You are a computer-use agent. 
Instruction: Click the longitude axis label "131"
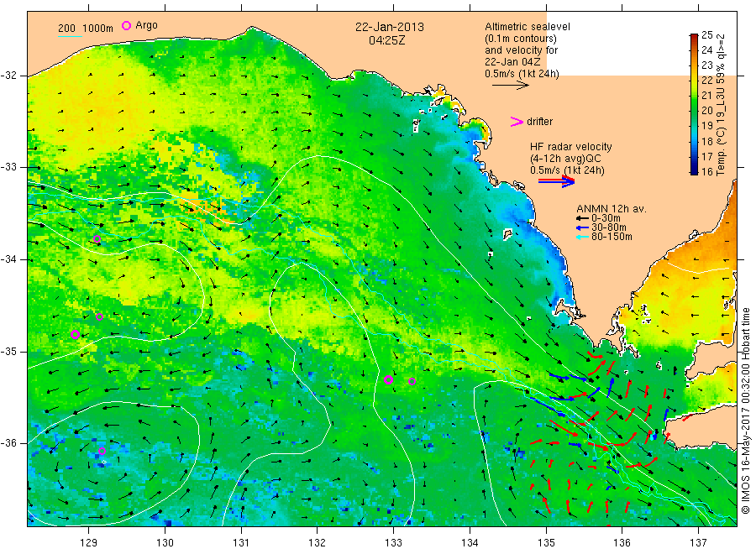point(241,543)
